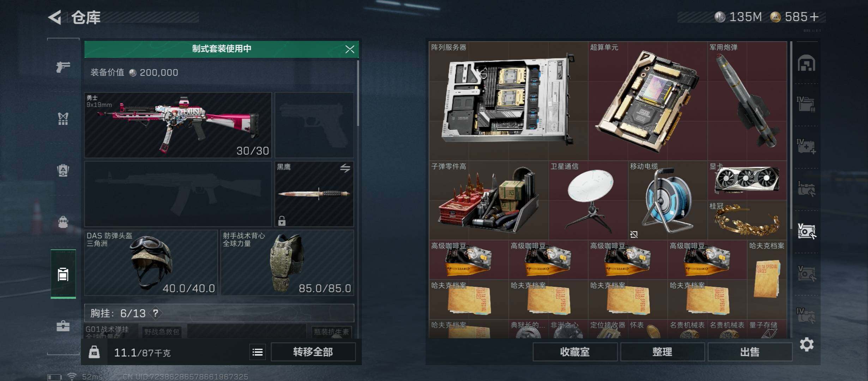Swap the 黑鹰 melee weapon using the arrows

345,168
